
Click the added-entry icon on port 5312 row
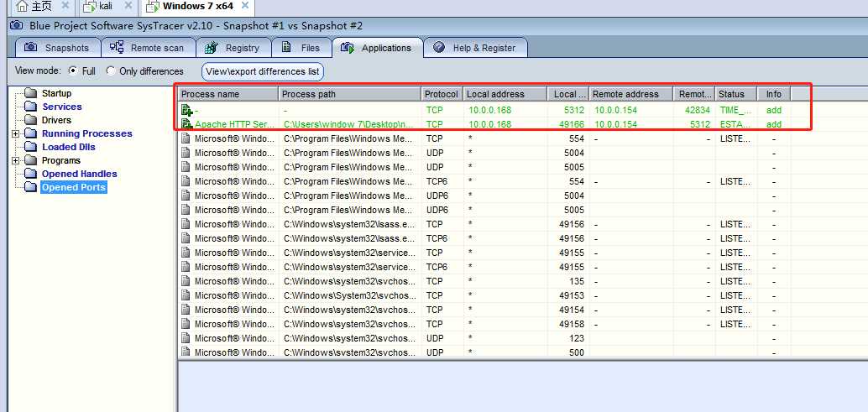pos(186,110)
